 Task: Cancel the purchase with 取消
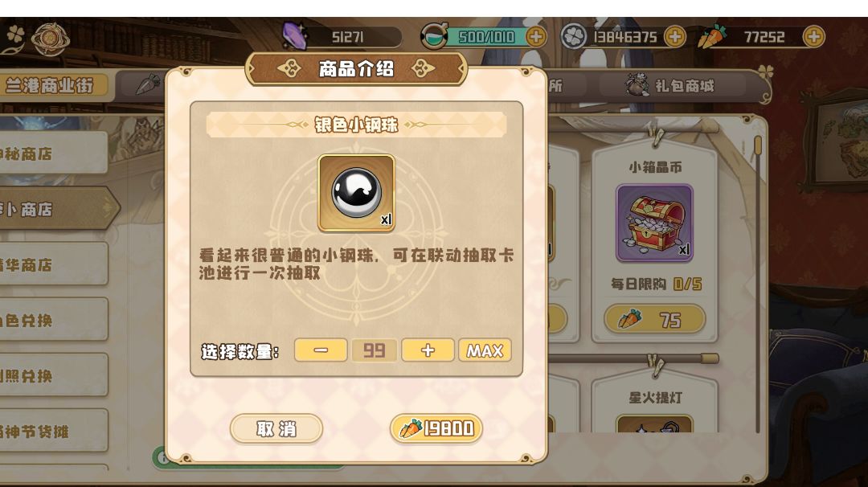pos(276,428)
